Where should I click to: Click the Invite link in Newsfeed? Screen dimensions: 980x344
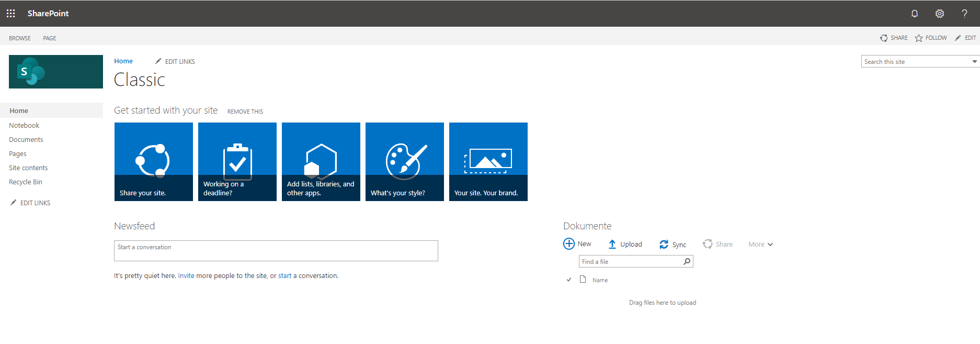(x=186, y=276)
